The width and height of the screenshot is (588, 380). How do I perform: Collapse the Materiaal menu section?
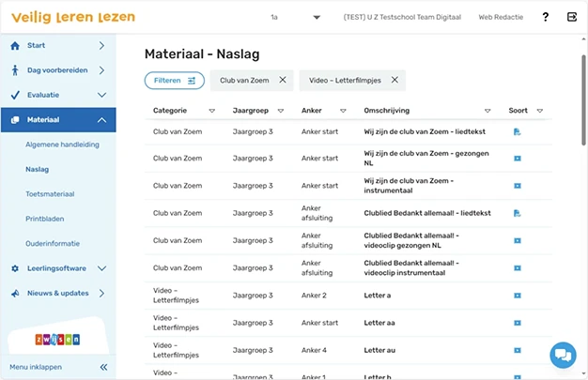click(x=102, y=120)
